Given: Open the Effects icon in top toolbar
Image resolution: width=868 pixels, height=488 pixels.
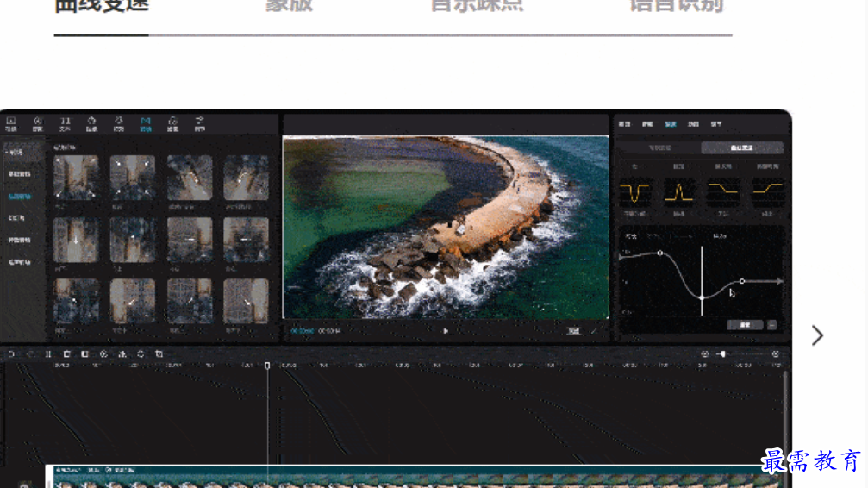Looking at the screenshot, I should tap(118, 123).
